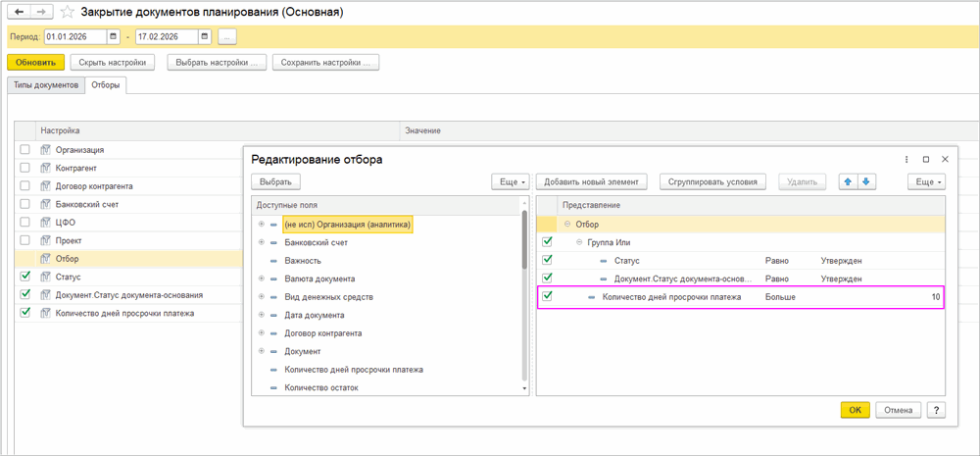Switch to the Типы документов tab
This screenshot has height=456, width=980.
(x=45, y=85)
